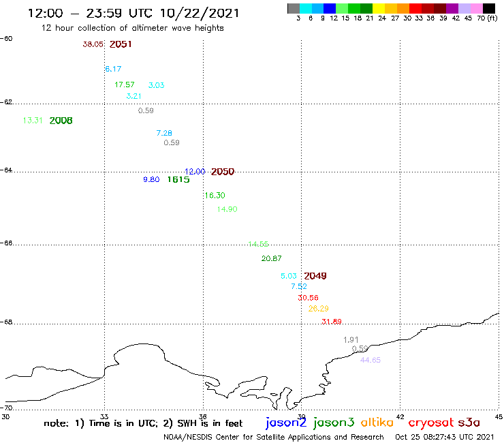504x443 pixels.
Task: Select the s3a satellite label
Action: (469, 423)
